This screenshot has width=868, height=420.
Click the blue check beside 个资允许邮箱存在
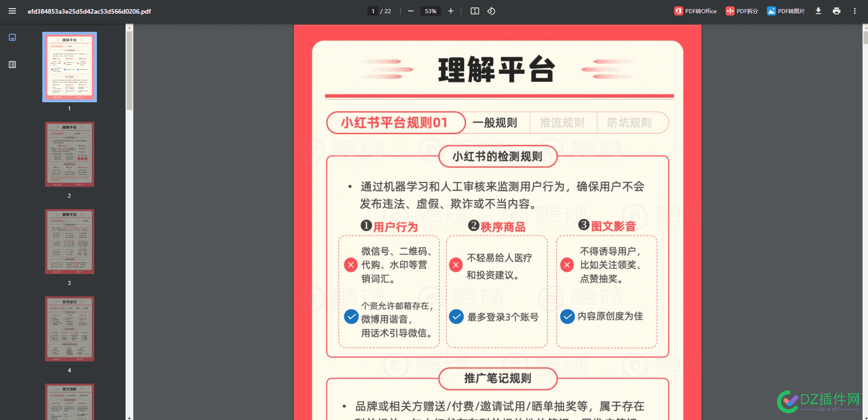click(351, 316)
